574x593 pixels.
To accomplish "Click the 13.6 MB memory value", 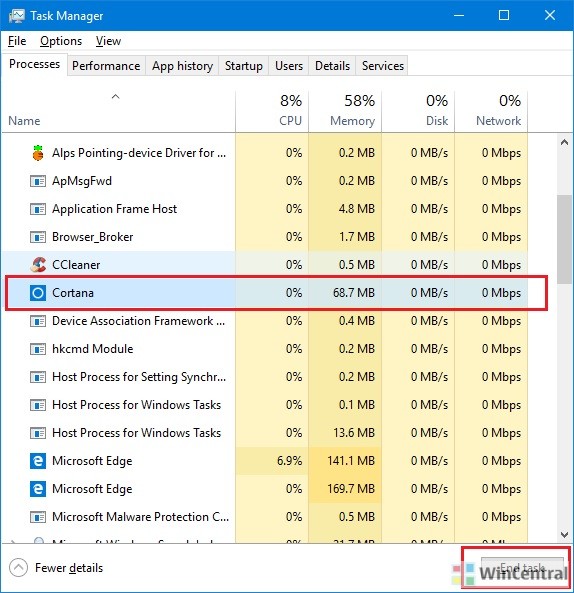I will 354,433.
